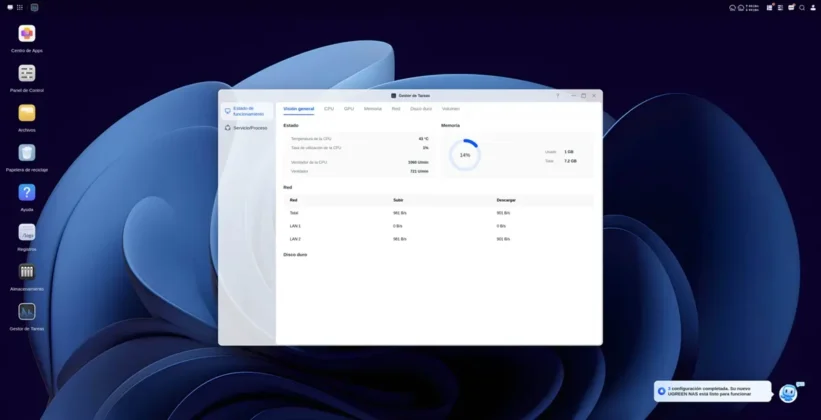Select the Gestor de Tareas taskbar icon
This screenshot has width=821, height=420.
[x=34, y=7]
